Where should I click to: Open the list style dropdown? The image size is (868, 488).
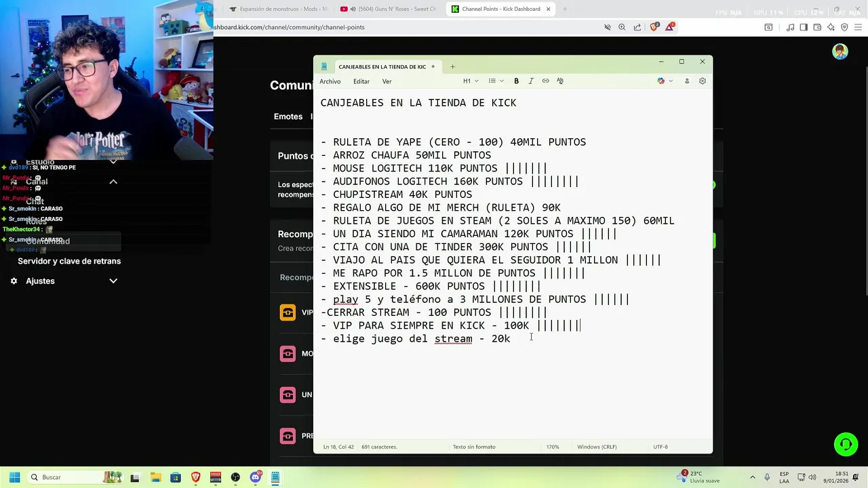[496, 81]
